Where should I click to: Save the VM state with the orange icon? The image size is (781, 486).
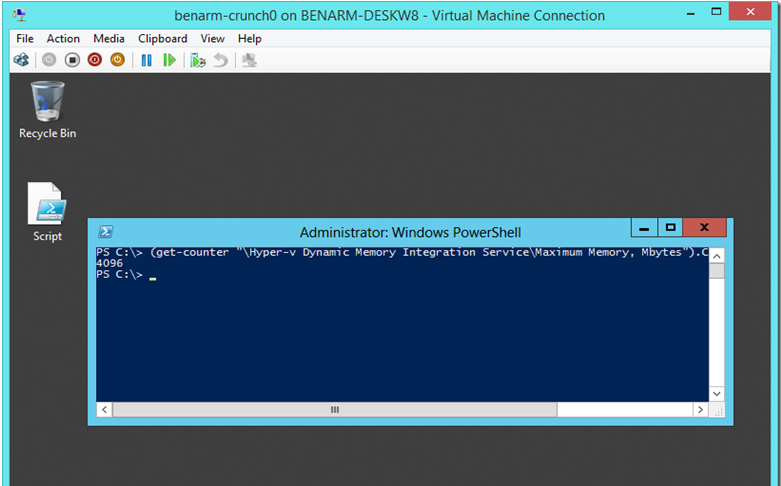[x=117, y=60]
